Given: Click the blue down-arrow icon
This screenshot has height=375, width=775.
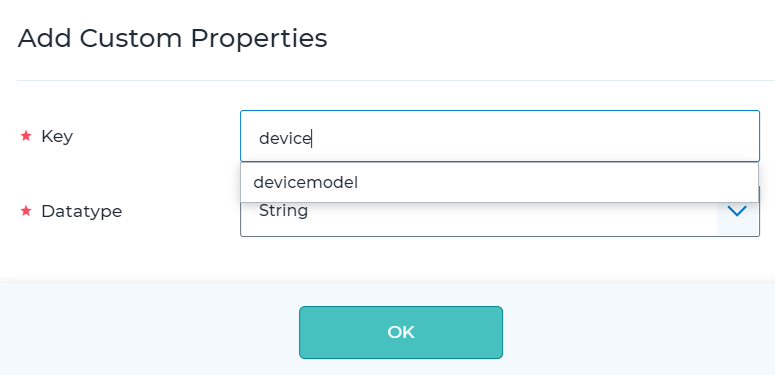Looking at the screenshot, I should pos(737,211).
